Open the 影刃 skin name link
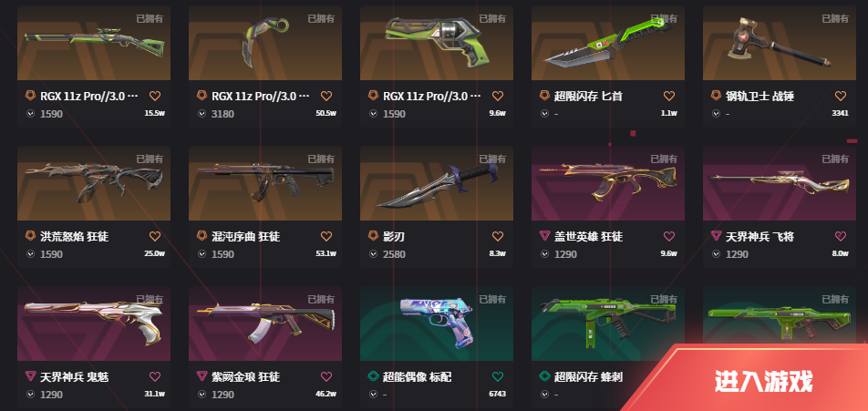Viewport: 868px width, 411px height. tap(391, 237)
